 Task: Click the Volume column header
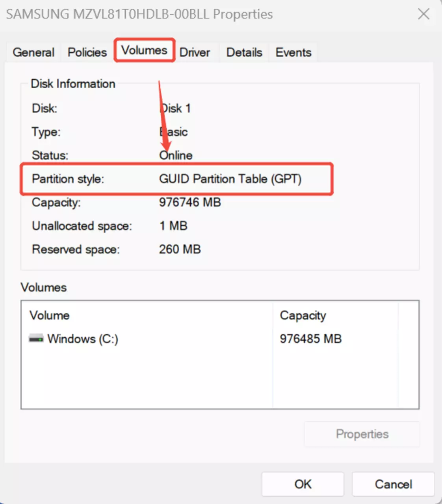tap(50, 315)
